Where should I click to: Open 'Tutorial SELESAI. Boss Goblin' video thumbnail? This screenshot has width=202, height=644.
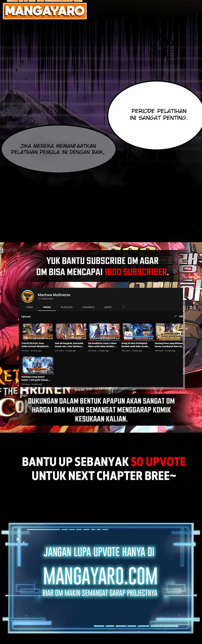click(38, 332)
